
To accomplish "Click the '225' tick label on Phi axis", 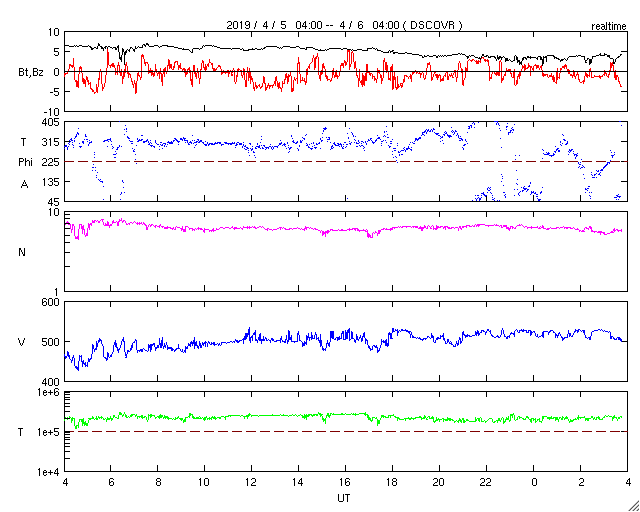I will pyautogui.click(x=52, y=162).
